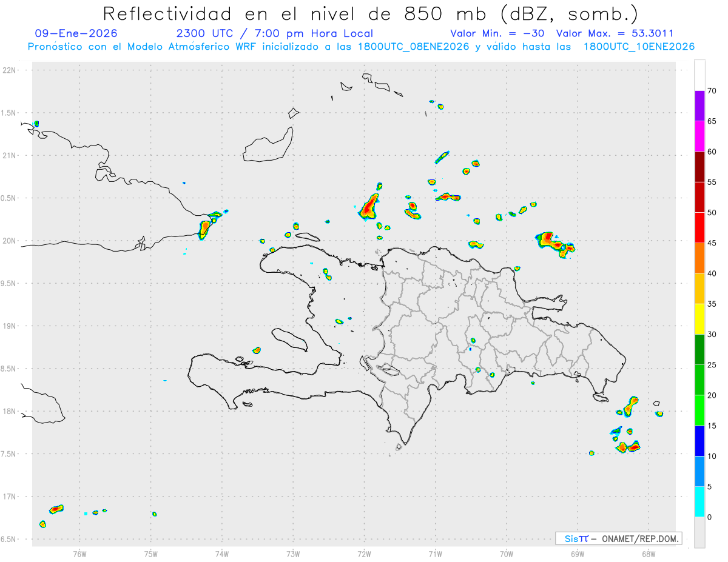
Task: Click the 'Valor Min. = -30' text
Action: coord(499,33)
